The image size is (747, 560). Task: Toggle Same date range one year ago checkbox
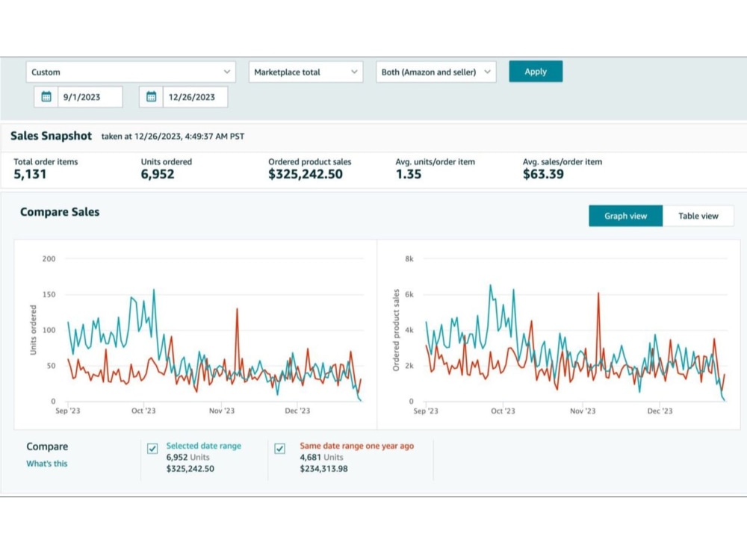coord(279,449)
